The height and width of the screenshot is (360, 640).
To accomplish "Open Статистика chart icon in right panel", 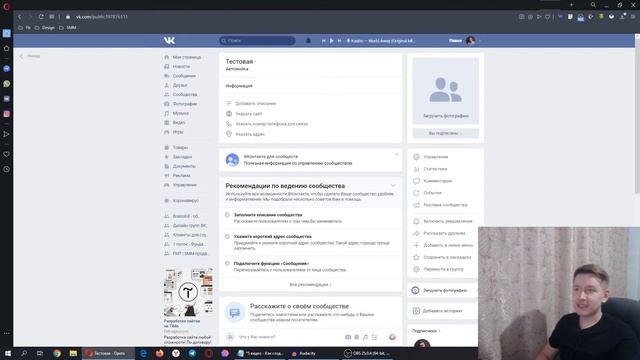I will pos(416,169).
